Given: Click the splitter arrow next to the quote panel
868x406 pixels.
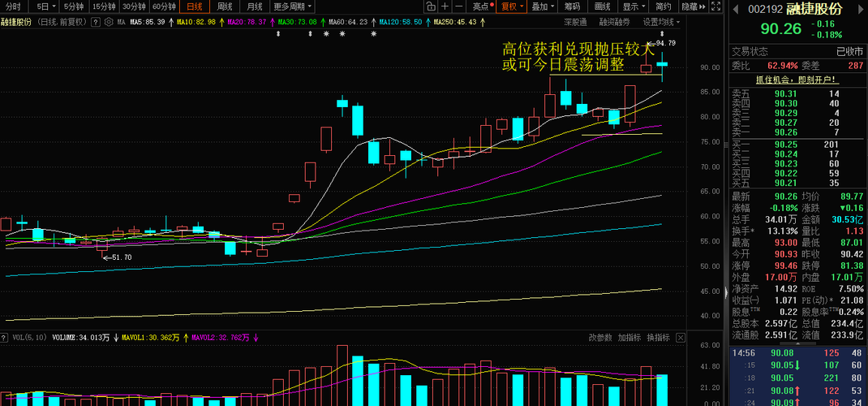Looking at the screenshot, I should pyautogui.click(x=726, y=291).
